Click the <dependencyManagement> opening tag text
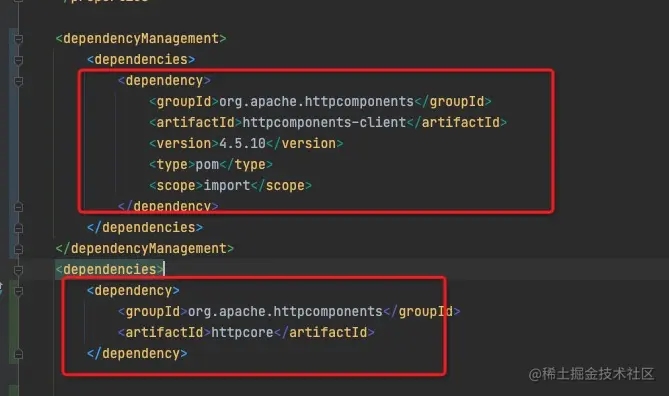Screen dimensions: 669x396 pyautogui.click(x=141, y=38)
